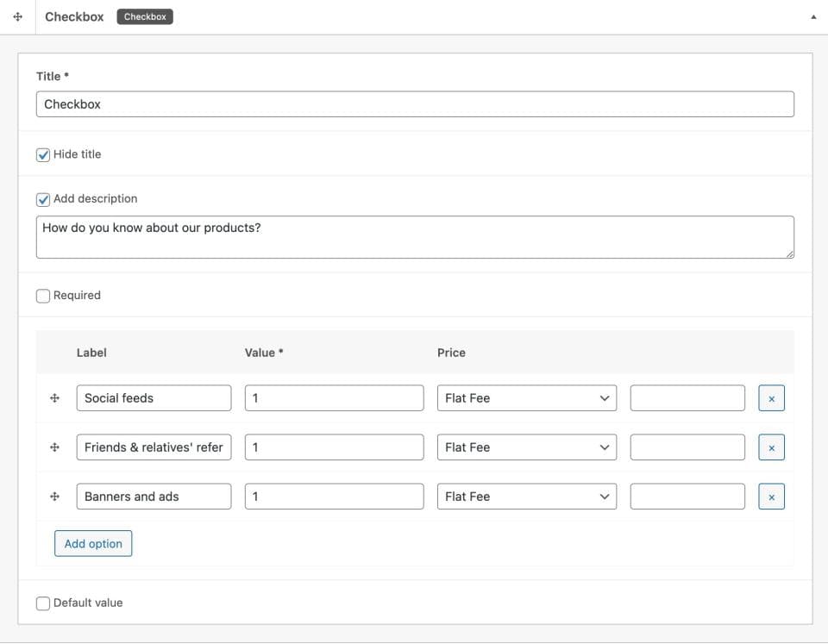Click the drag handle beside the Checkbox header
The height and width of the screenshot is (644, 828).
pos(17,17)
